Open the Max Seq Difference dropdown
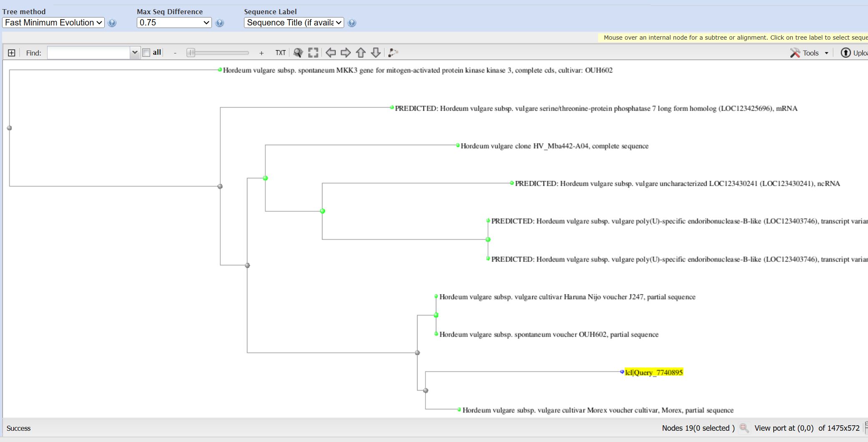The width and height of the screenshot is (868, 442). coord(174,23)
